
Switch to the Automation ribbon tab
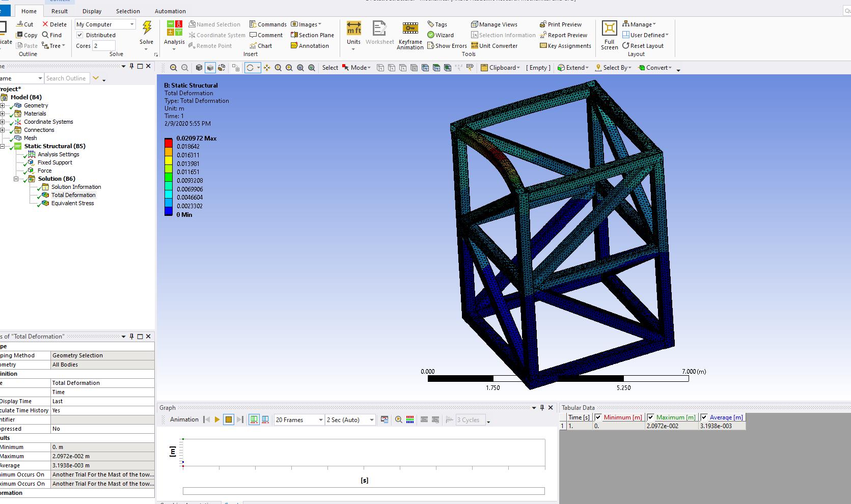click(170, 11)
